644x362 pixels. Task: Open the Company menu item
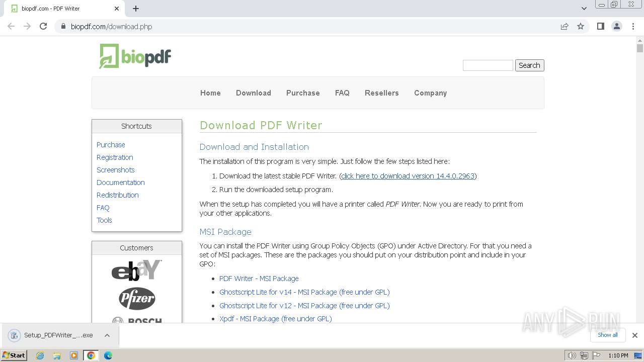[430, 93]
